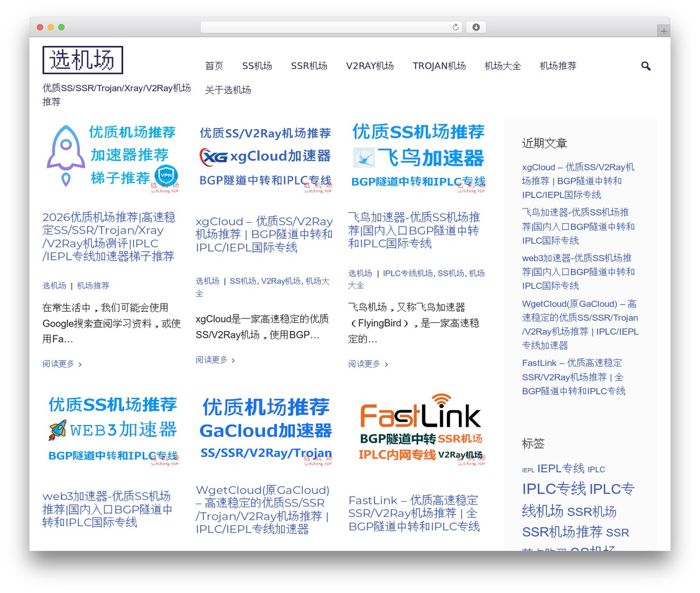
Task: Click the green window zoom dot
Action: 61,27
